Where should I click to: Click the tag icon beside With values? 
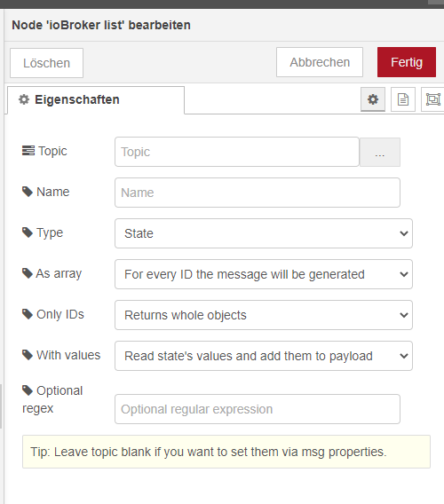pyautogui.click(x=28, y=355)
